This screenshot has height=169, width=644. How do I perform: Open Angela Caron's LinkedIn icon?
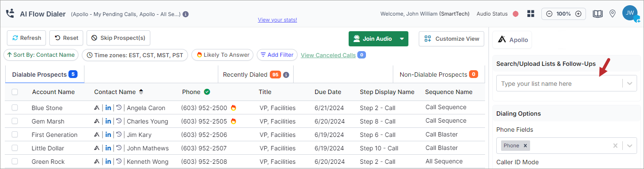point(108,107)
